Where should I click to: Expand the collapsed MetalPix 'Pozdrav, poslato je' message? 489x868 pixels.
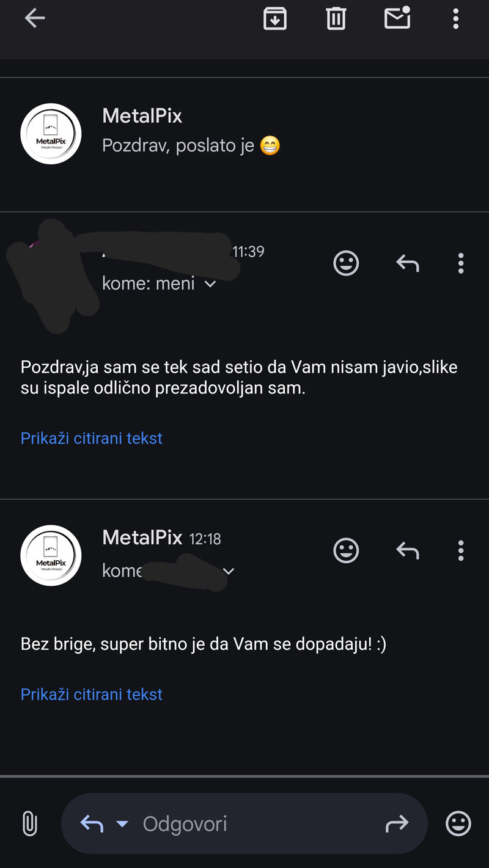tap(244, 134)
